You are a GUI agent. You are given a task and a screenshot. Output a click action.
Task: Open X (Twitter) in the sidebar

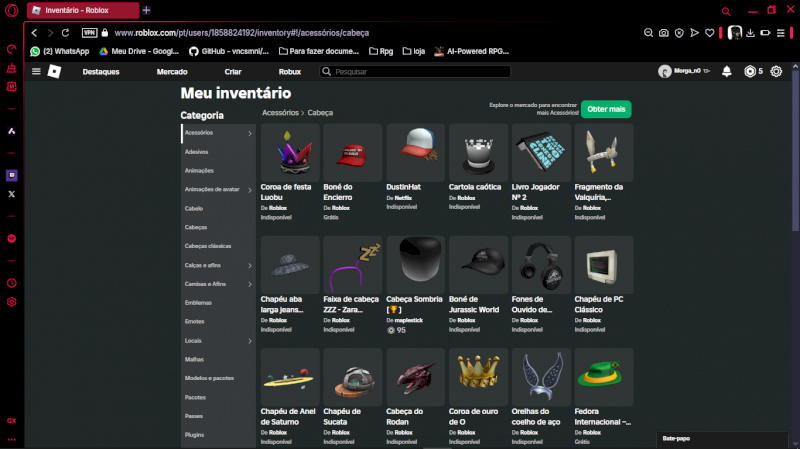(12, 194)
